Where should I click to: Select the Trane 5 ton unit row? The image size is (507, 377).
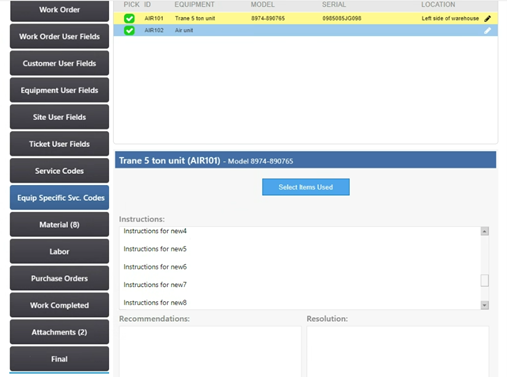[x=306, y=18]
